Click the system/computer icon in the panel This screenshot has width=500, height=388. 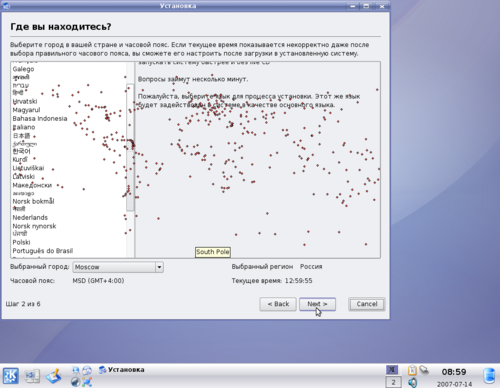[32, 376]
